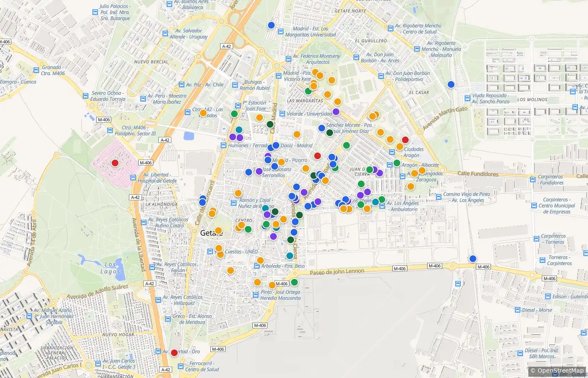Select the Velarde - Universidad bus stop icon
The height and width of the screenshot is (378, 588).
click(x=282, y=114)
